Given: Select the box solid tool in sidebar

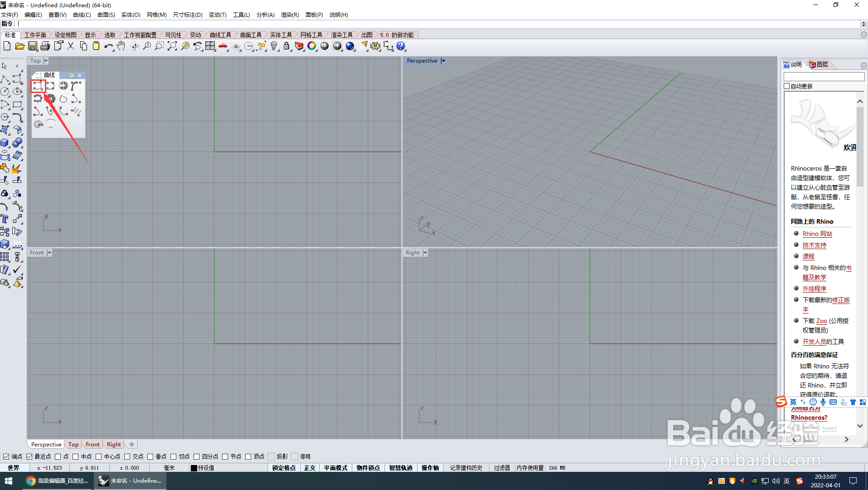Looking at the screenshot, I should click(x=5, y=142).
